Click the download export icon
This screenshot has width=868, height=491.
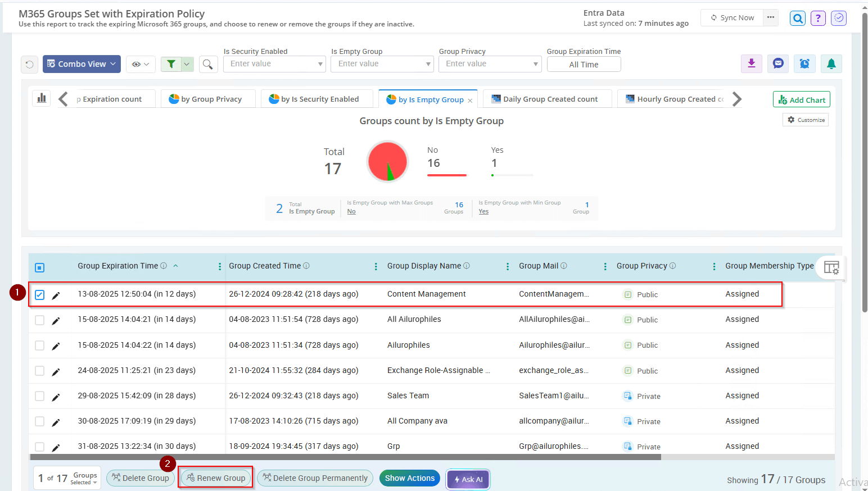751,64
